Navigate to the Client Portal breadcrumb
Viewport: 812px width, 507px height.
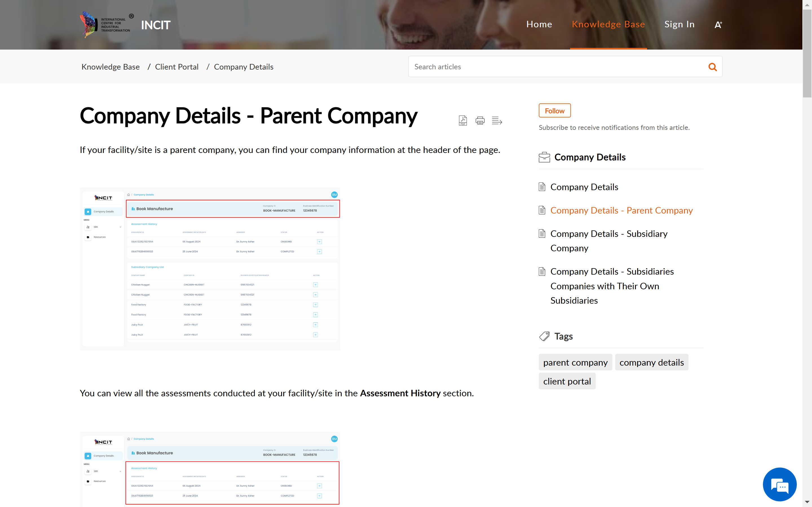[176, 67]
